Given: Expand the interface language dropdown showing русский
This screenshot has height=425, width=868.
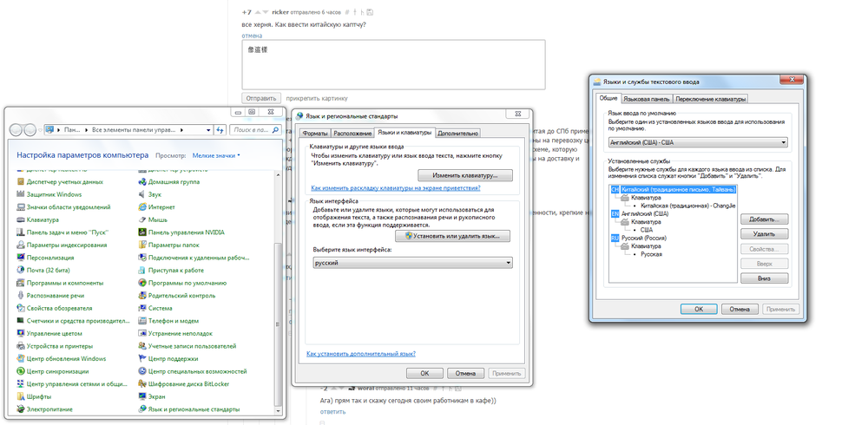Looking at the screenshot, I should pos(412,263).
